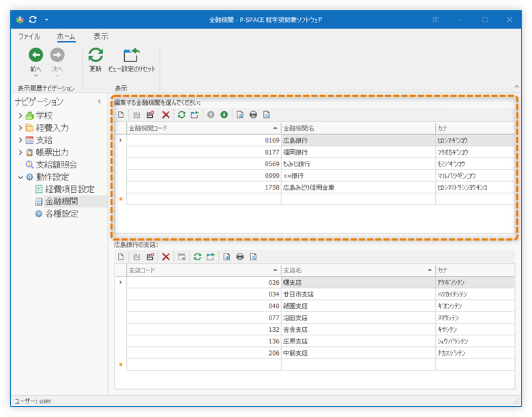Click branch code cell 132

(x=203, y=330)
